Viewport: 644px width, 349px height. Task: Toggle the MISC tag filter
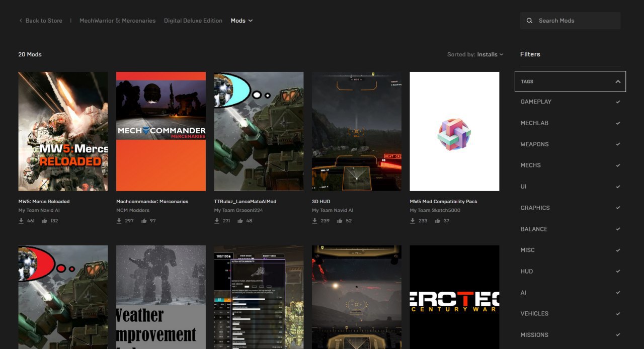point(570,250)
